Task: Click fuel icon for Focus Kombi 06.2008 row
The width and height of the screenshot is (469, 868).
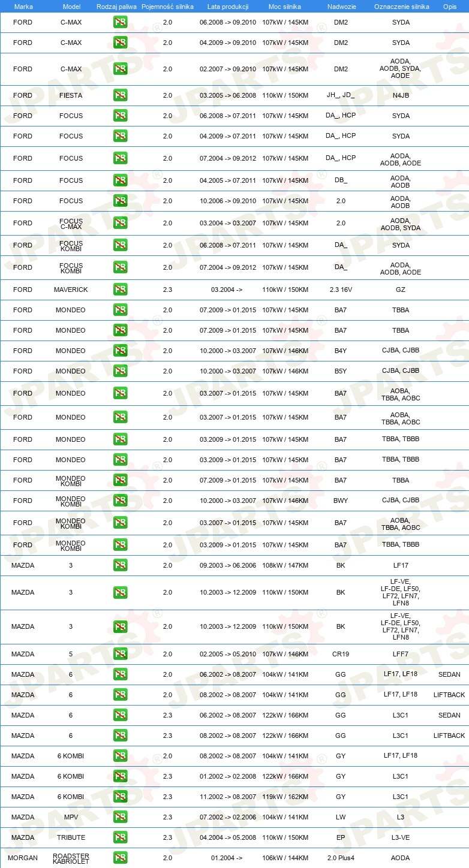Action: pos(120,245)
